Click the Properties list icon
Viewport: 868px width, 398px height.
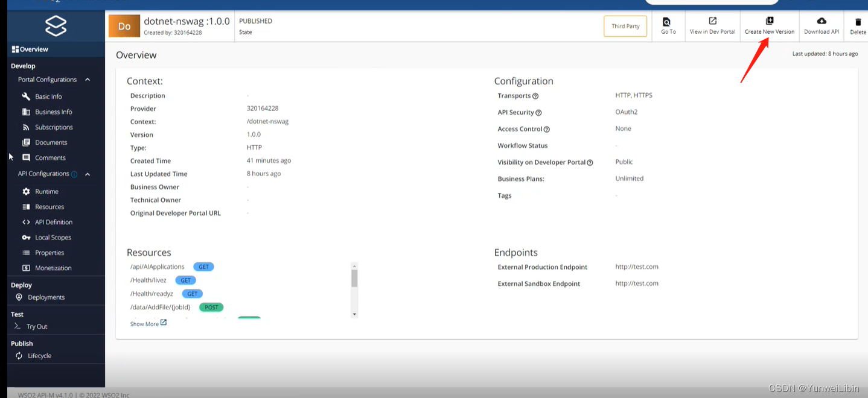[26, 253]
